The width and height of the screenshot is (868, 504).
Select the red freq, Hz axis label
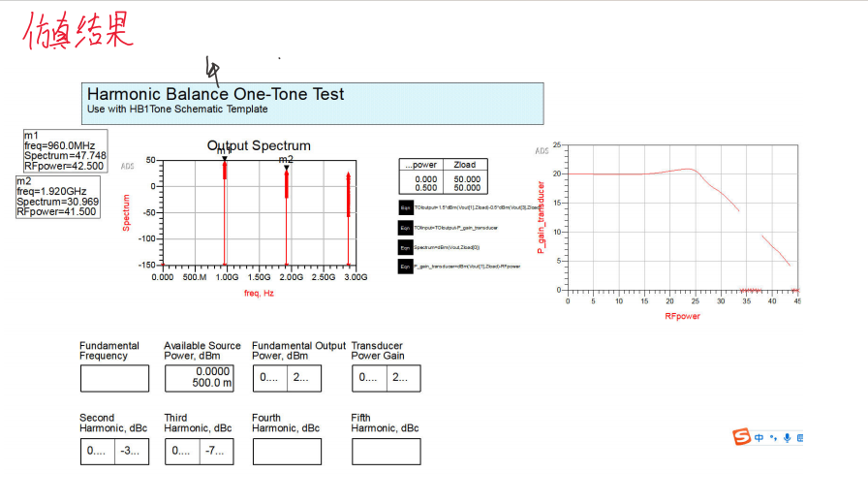coord(259,293)
